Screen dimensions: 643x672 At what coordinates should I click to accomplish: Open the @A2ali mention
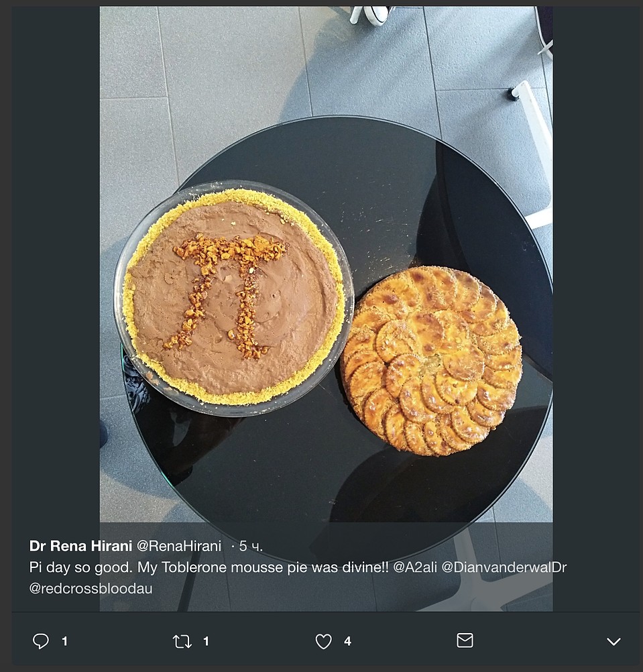pos(414,567)
